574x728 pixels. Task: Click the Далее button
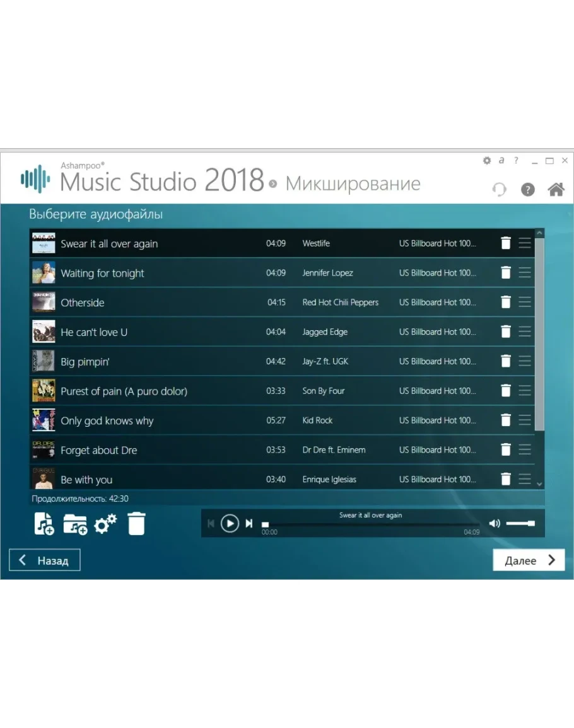click(529, 560)
